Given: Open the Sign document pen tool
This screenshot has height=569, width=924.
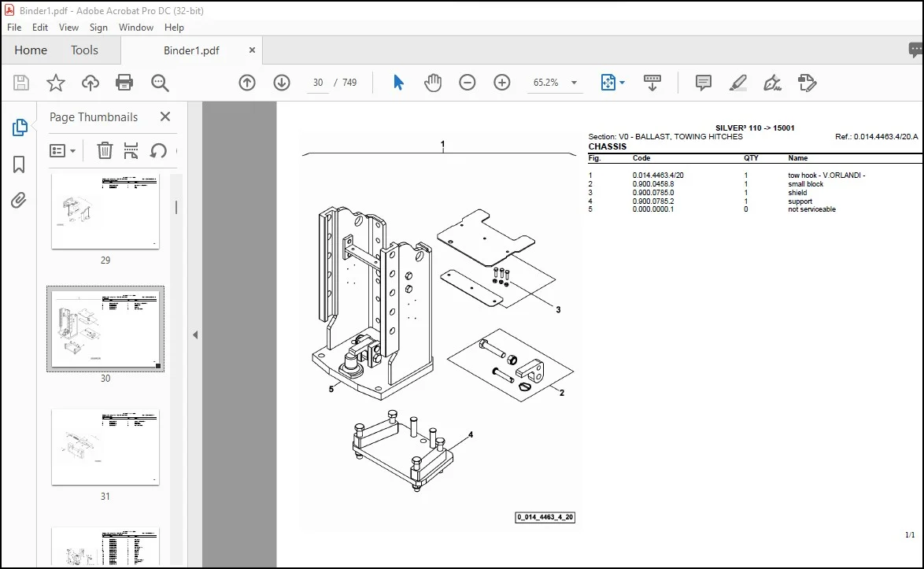Looking at the screenshot, I should (772, 83).
